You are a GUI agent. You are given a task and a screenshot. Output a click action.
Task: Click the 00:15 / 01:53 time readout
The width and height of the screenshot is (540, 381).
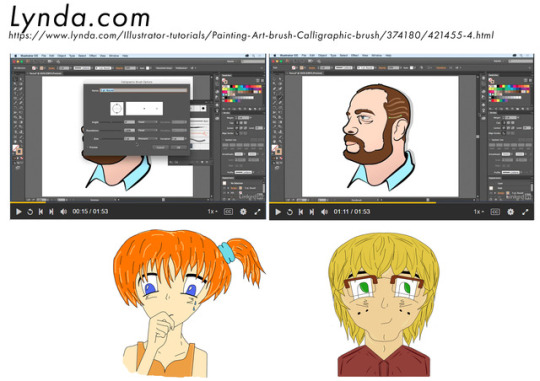(90, 212)
